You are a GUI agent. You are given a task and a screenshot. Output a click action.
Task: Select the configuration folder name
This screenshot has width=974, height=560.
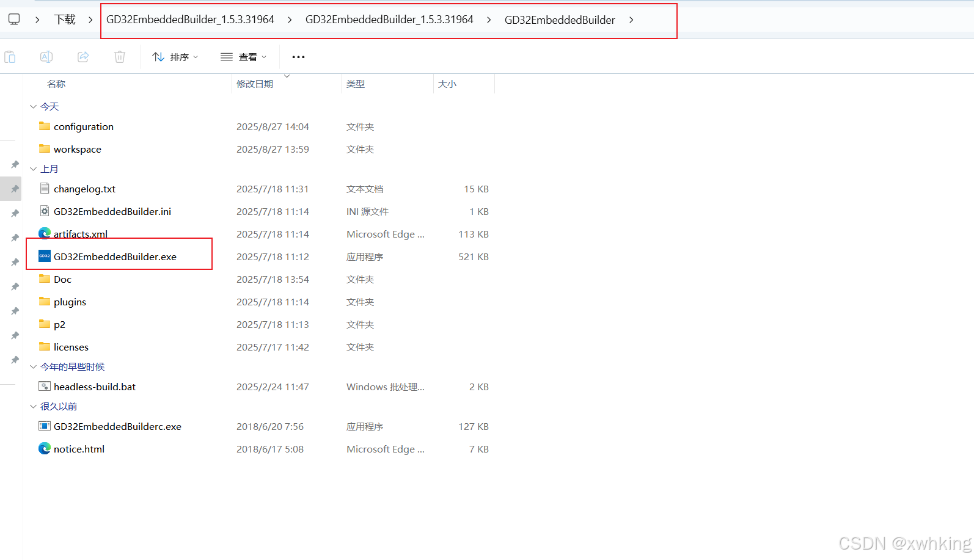click(x=84, y=127)
